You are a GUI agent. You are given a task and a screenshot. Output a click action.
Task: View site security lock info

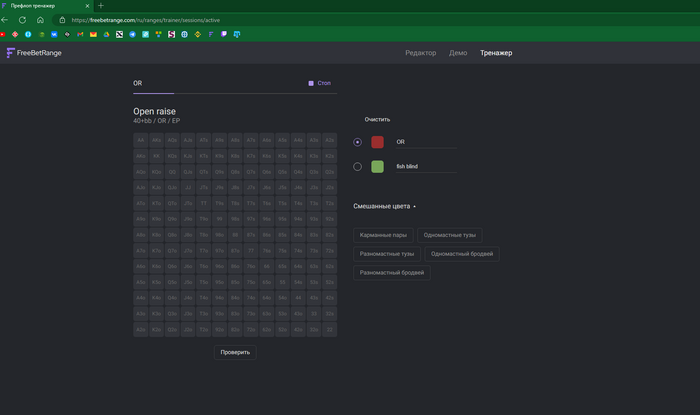pyautogui.click(x=62, y=20)
